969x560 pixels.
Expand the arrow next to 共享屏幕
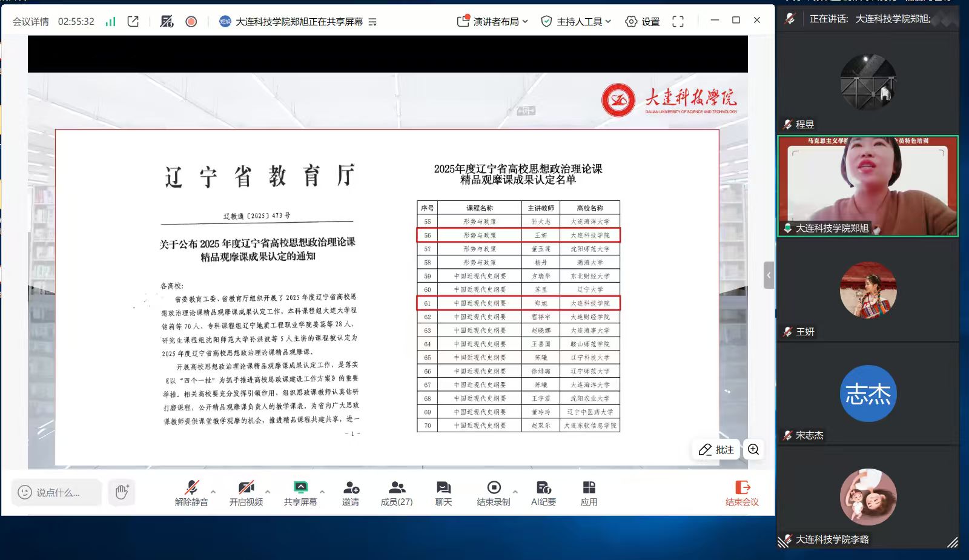click(322, 492)
